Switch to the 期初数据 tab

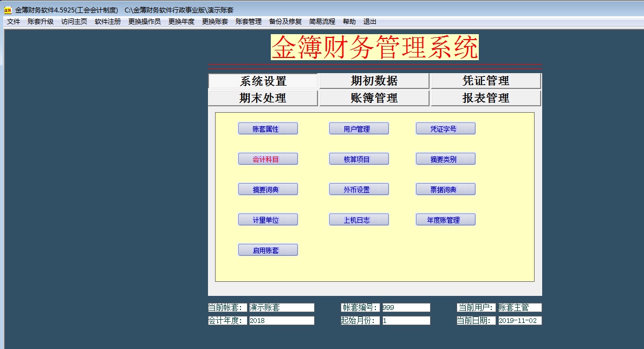(374, 81)
